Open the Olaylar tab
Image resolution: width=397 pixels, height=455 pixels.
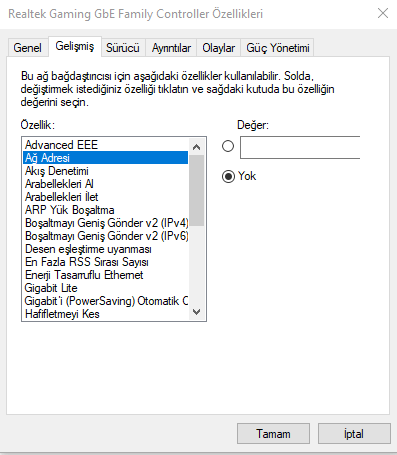click(219, 48)
